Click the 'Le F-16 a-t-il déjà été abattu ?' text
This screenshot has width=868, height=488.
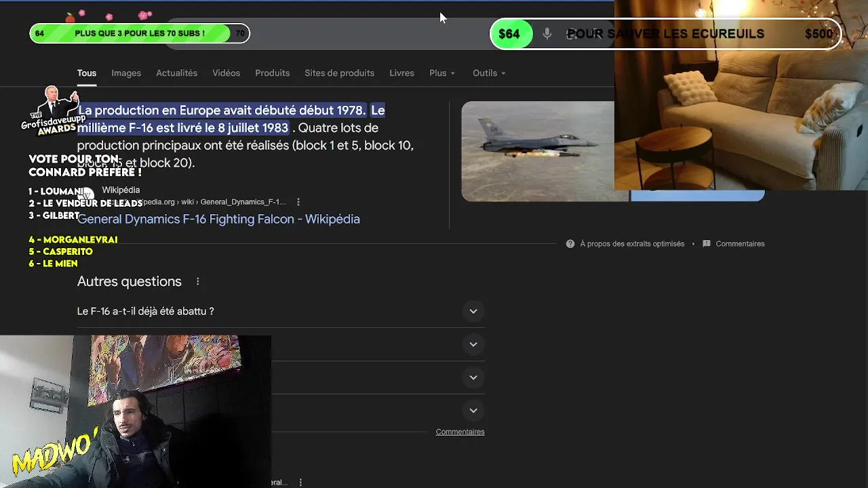coord(145,311)
